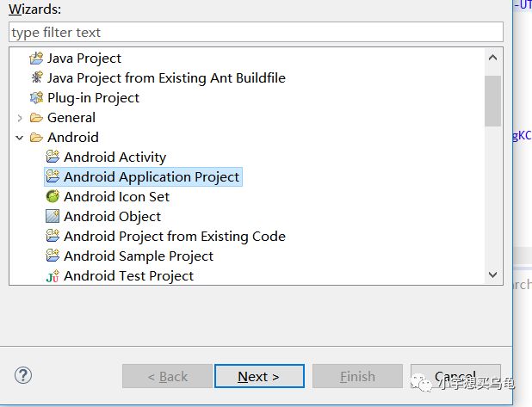Collapse the Android folder
This screenshot has height=407, width=532.
point(20,138)
